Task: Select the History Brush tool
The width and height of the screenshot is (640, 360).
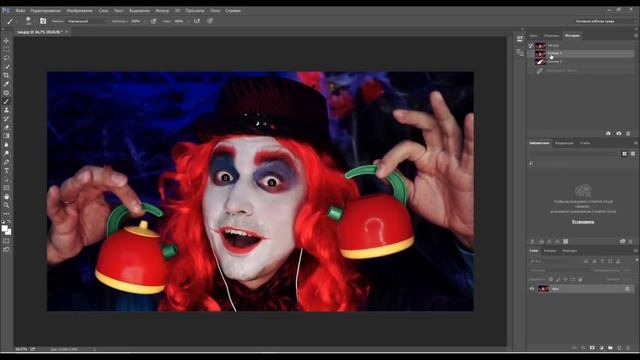Action: (x=6, y=118)
